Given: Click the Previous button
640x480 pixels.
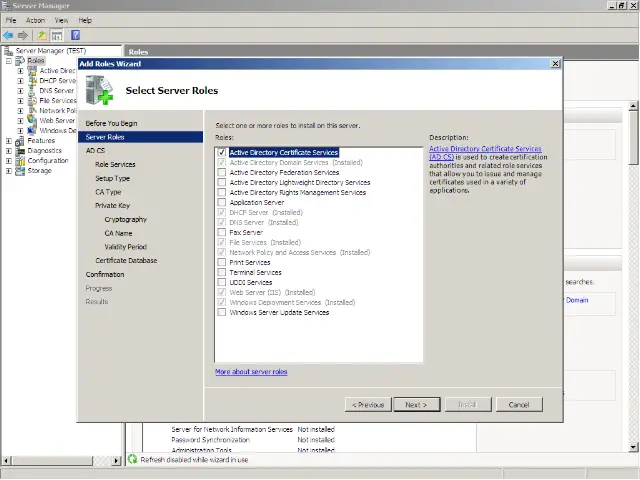Looking at the screenshot, I should (368, 404).
